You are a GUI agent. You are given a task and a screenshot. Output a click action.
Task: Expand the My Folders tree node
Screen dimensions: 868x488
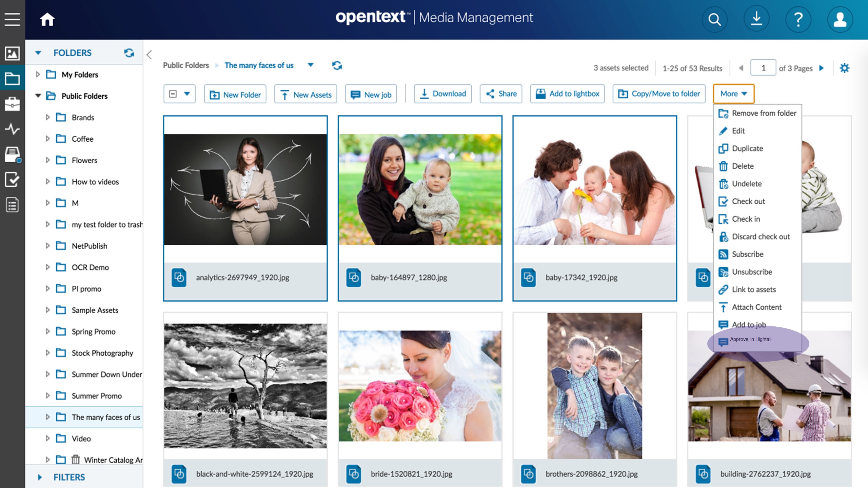point(38,75)
